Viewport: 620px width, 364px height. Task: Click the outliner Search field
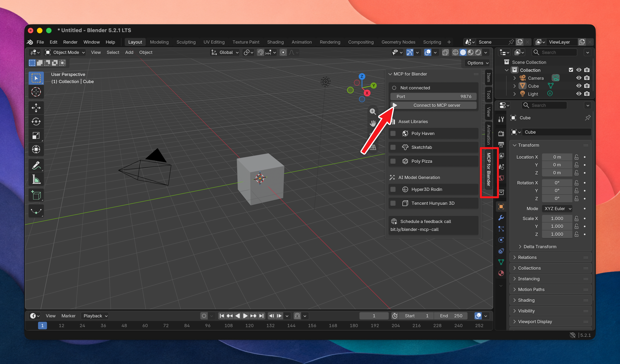tap(555, 52)
